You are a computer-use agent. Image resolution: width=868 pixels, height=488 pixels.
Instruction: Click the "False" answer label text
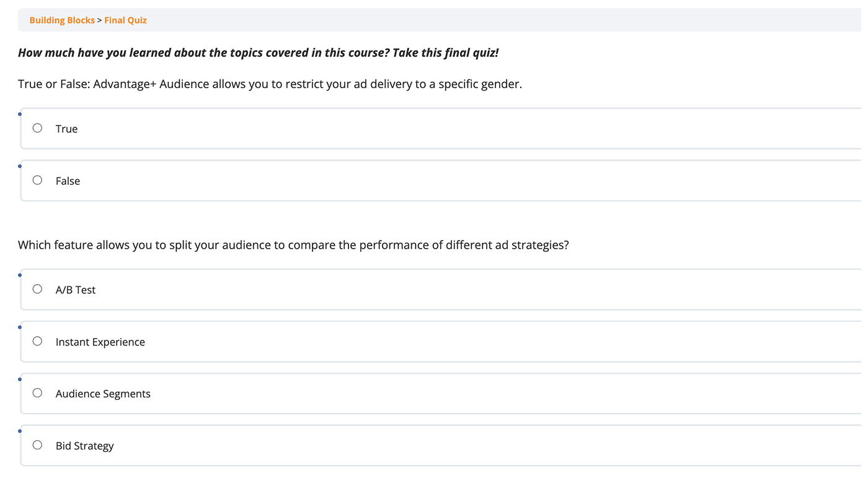(68, 181)
